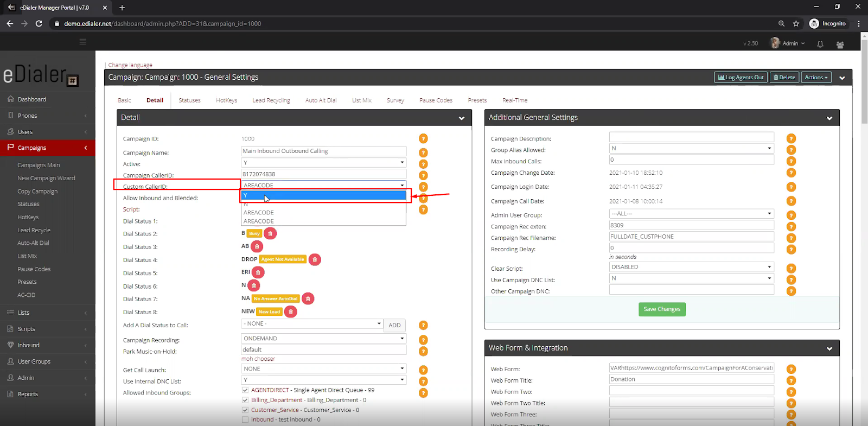Click the help icon beside Clear Script

(791, 268)
